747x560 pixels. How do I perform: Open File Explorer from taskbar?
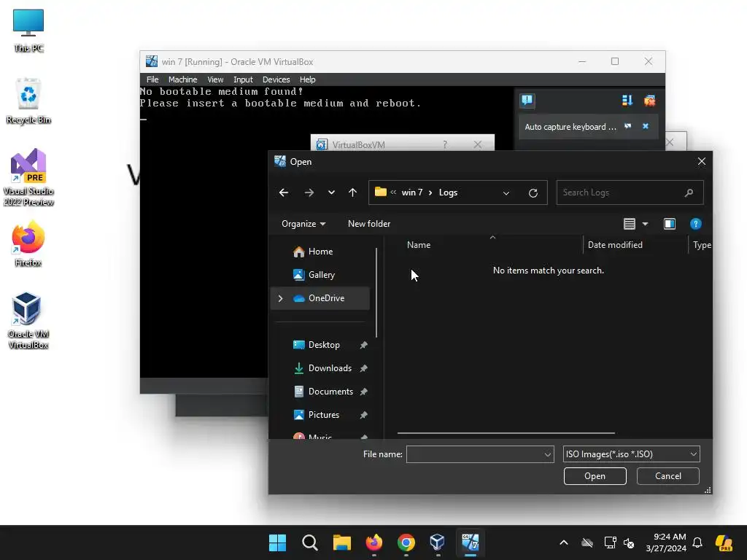point(341,542)
